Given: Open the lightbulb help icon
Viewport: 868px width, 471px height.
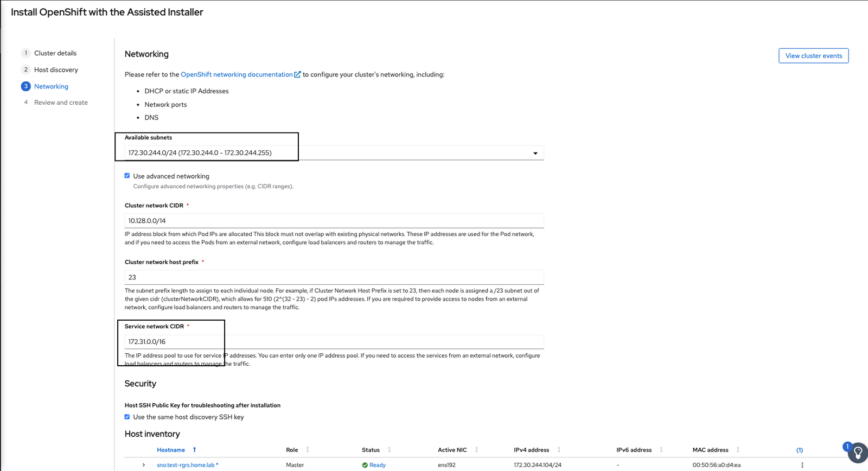Looking at the screenshot, I should [858, 453].
